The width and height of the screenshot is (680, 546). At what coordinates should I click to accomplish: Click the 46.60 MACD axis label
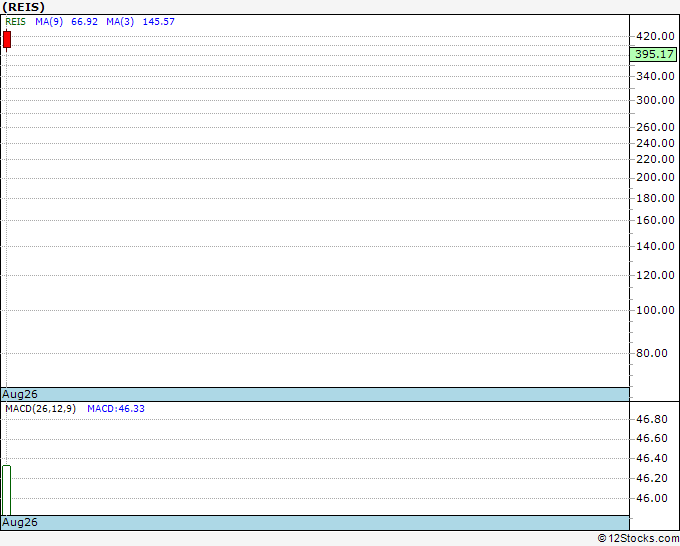652,438
